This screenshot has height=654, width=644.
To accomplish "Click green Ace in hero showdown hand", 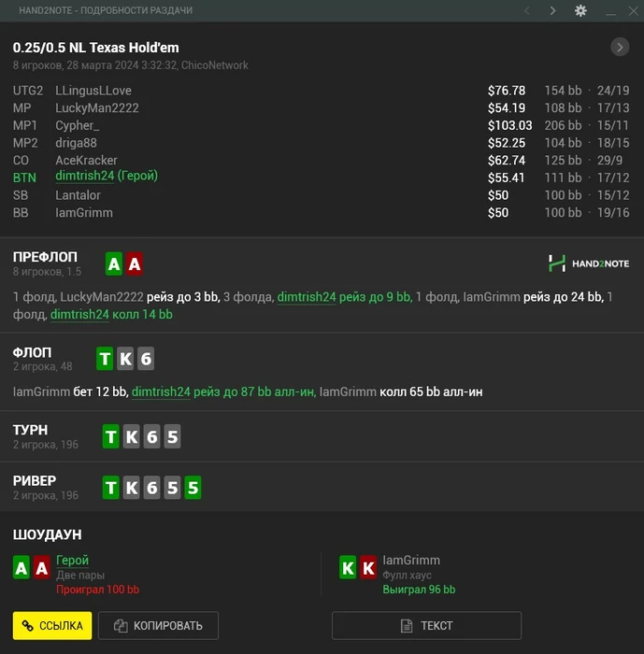I will 21,567.
